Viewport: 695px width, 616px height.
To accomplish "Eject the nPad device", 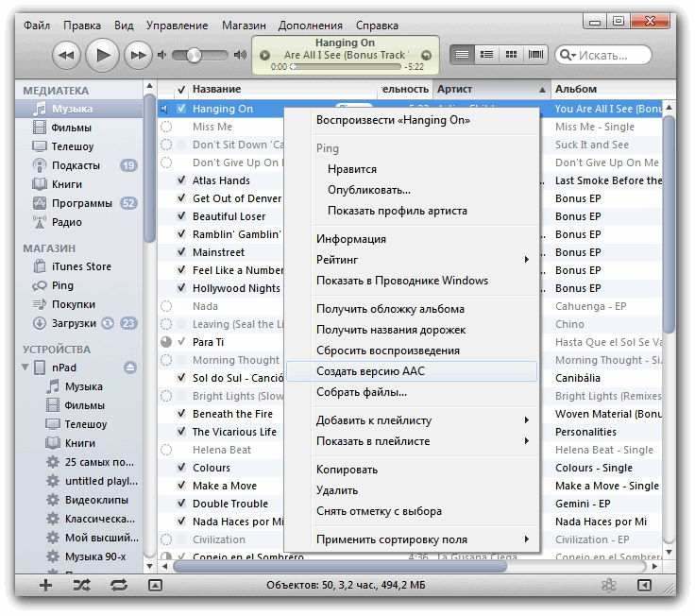I will click(130, 368).
